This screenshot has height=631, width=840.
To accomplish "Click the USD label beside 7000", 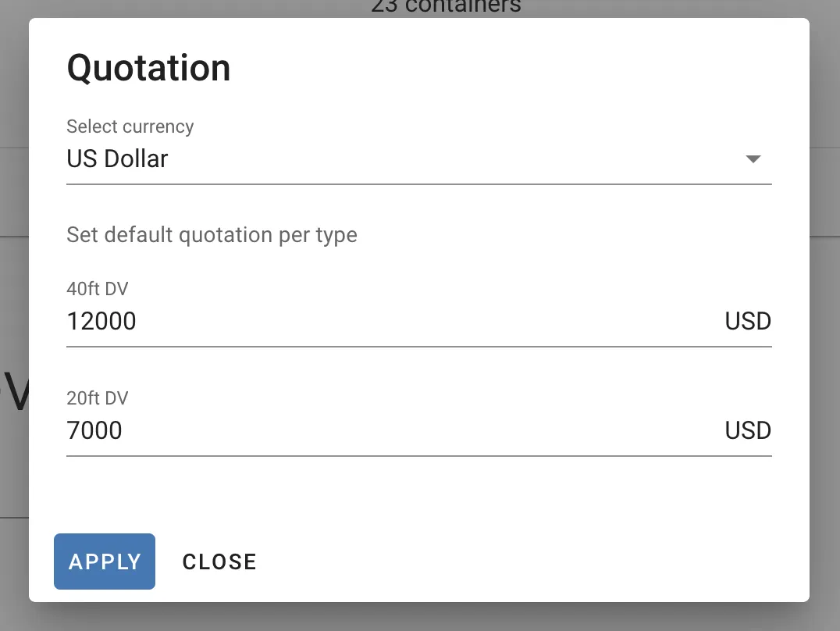I will pos(747,430).
